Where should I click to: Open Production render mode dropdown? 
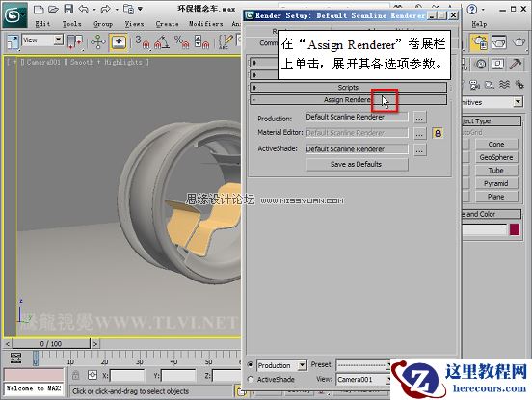302,365
